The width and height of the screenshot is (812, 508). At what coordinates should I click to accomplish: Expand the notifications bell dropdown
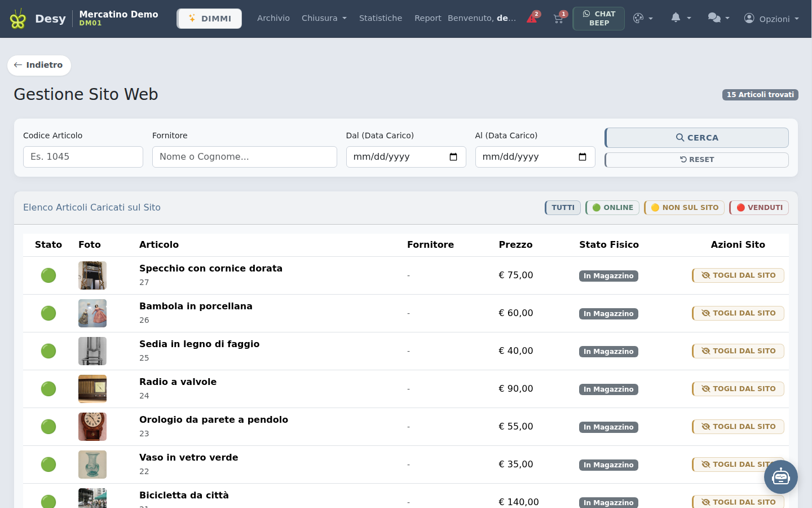tap(681, 18)
